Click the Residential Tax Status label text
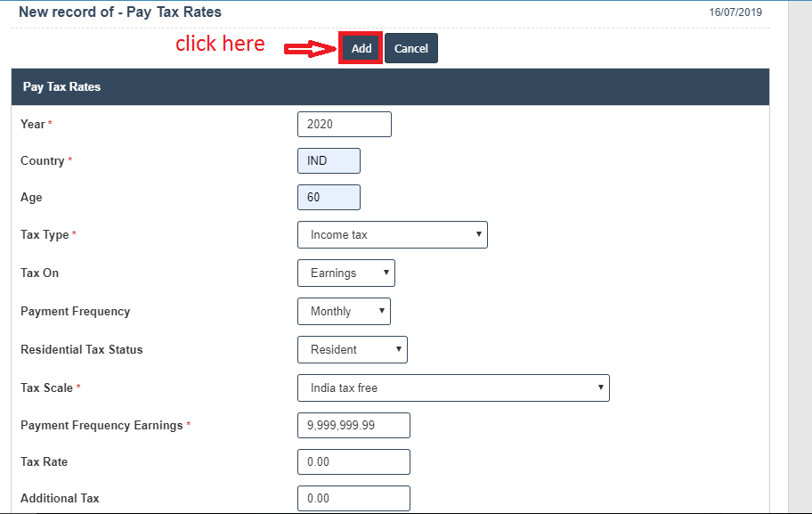The height and width of the screenshot is (514, 812). tap(82, 350)
